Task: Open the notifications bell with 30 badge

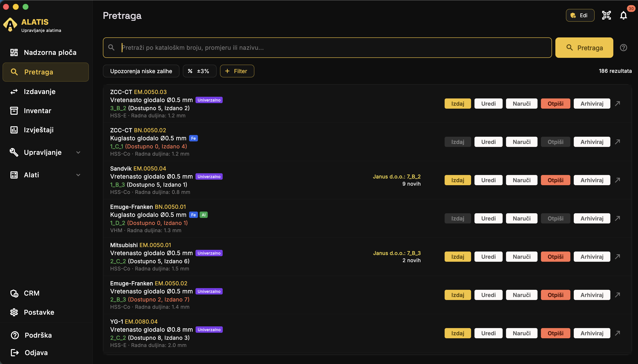Action: coord(624,15)
